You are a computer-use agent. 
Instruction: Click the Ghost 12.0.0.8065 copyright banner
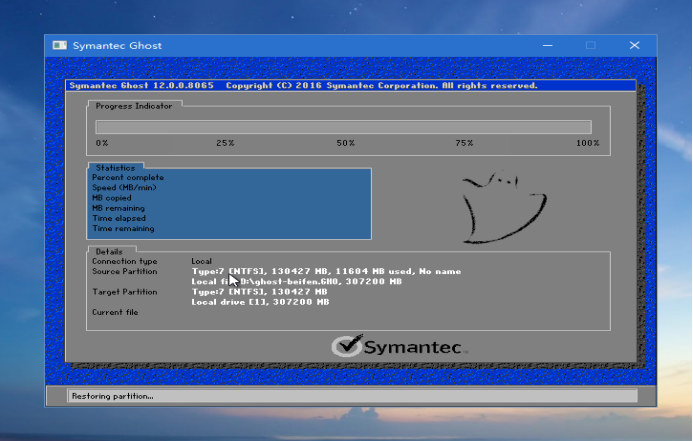coord(351,85)
